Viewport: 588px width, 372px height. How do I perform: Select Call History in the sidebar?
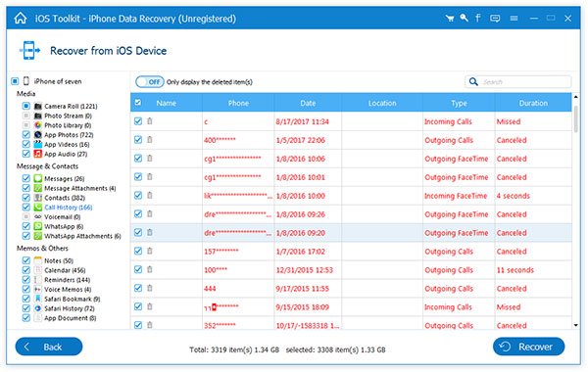click(x=69, y=208)
